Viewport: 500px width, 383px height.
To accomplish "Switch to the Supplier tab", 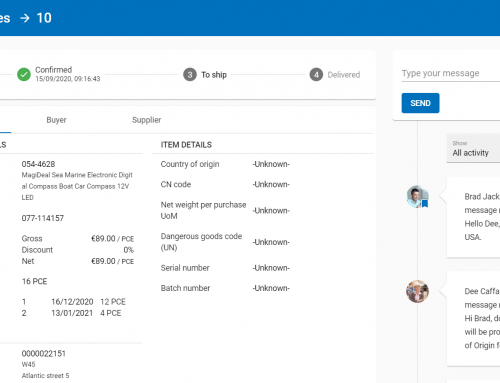I will [x=146, y=120].
